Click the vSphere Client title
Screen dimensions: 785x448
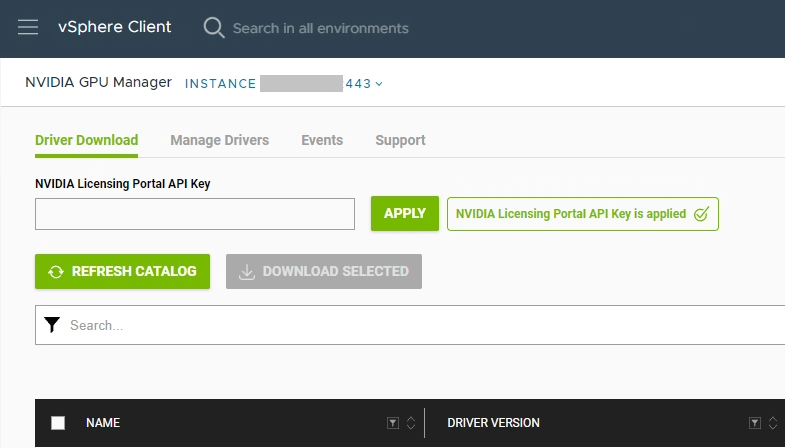(x=115, y=27)
